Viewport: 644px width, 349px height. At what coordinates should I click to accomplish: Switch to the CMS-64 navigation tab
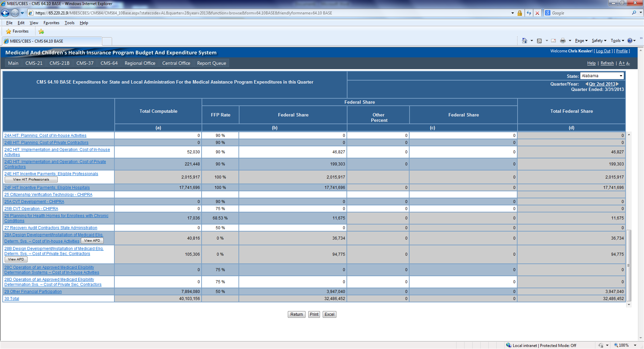pyautogui.click(x=109, y=63)
